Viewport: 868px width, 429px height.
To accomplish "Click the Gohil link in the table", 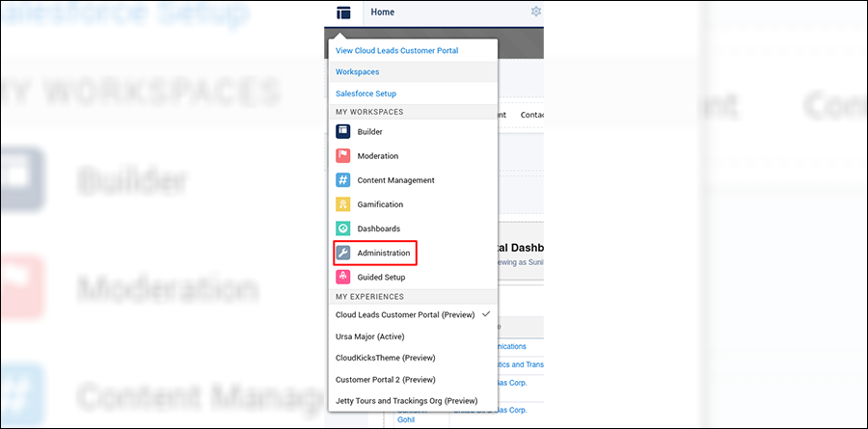I will click(x=405, y=419).
